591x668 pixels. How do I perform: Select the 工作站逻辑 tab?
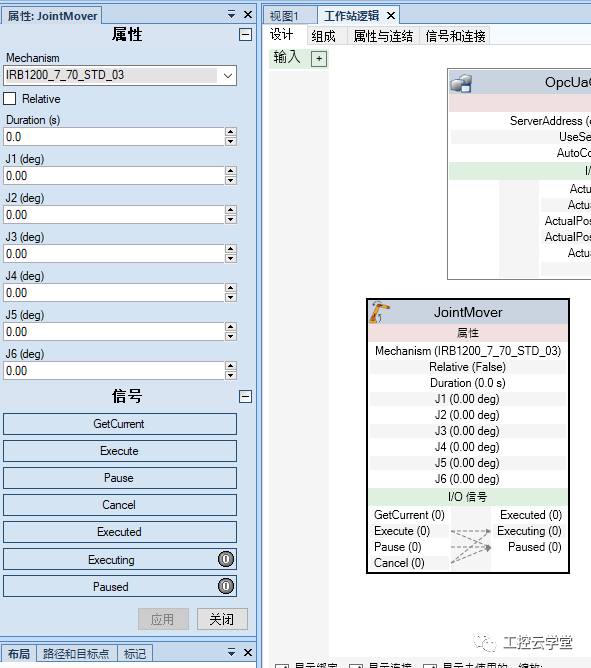click(x=352, y=16)
